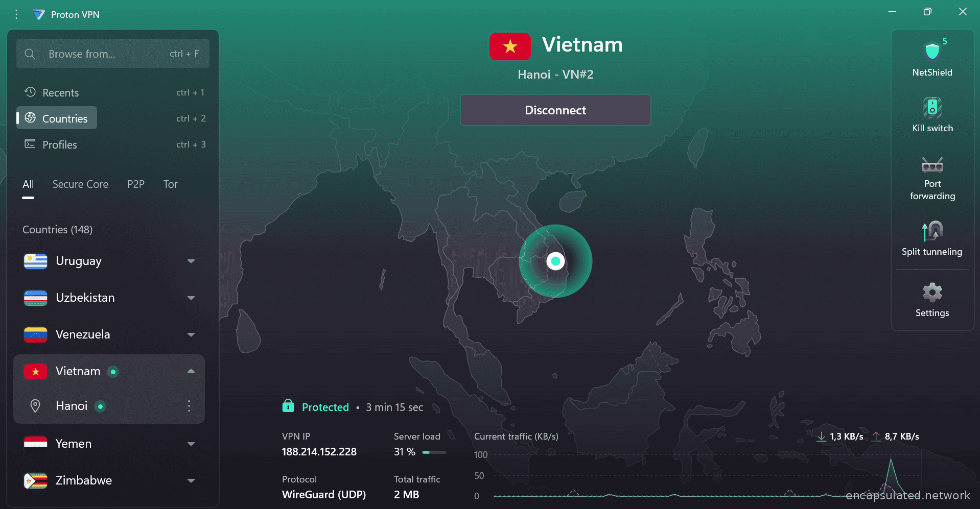This screenshot has width=980, height=509.
Task: Click the Total traffic 2 MB value
Action: pyautogui.click(x=406, y=495)
